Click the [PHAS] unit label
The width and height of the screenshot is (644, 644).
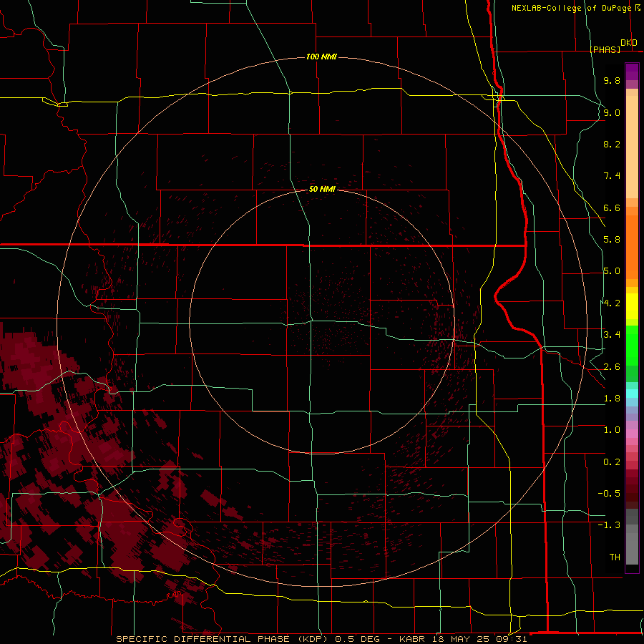605,49
